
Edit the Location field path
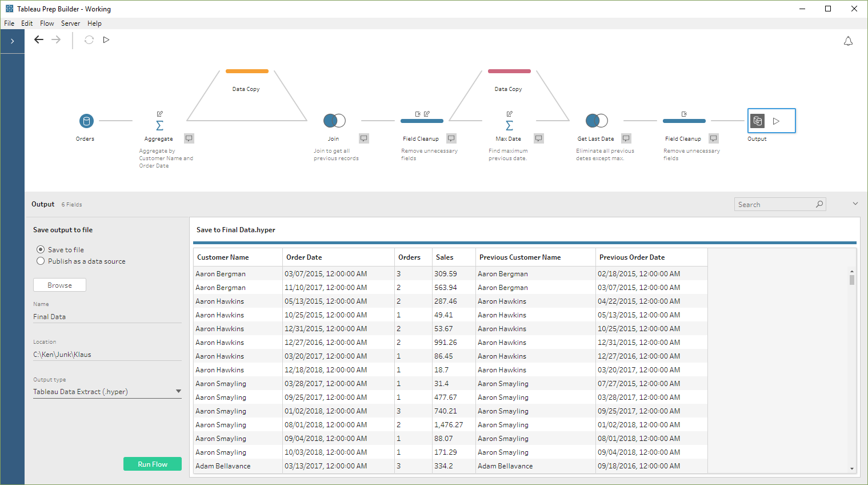point(107,354)
